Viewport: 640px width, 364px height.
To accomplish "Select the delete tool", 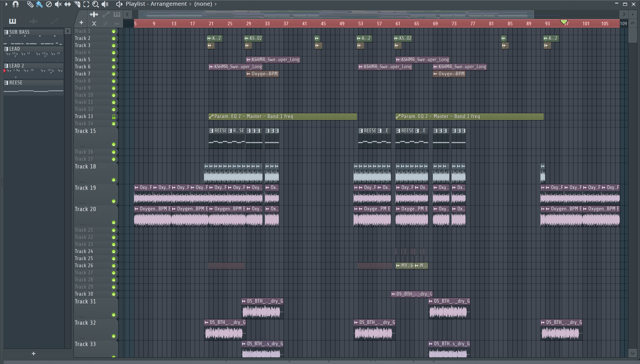I will pyautogui.click(x=49, y=4).
